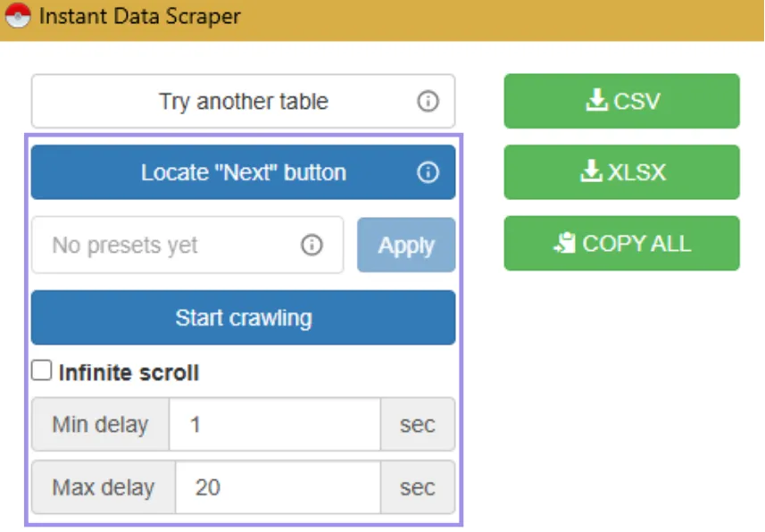
Task: Open info icon in presets field
Action: tap(312, 245)
